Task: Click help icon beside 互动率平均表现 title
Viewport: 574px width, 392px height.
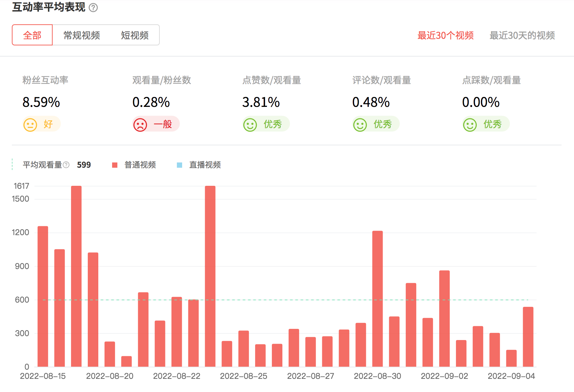Action: tap(93, 8)
